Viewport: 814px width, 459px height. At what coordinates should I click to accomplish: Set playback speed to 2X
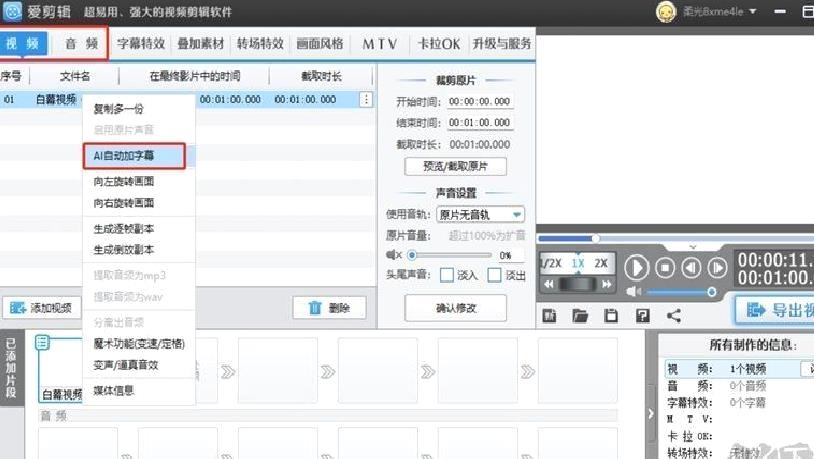click(601, 263)
